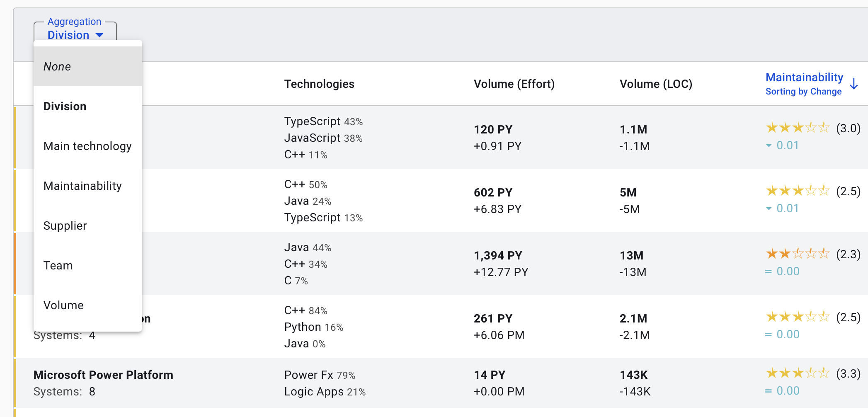
Task: Click the down-trend triangle beside 120 PY row
Action: pos(769,145)
